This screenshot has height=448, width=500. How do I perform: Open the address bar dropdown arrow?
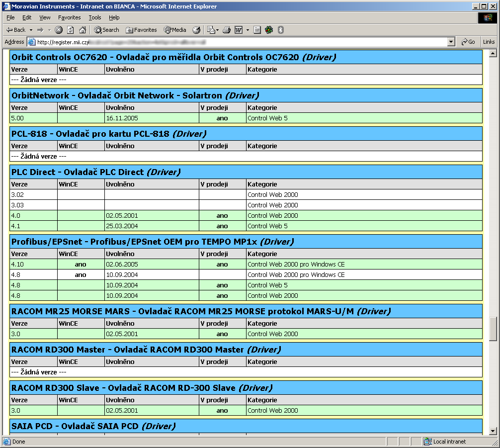tap(451, 42)
